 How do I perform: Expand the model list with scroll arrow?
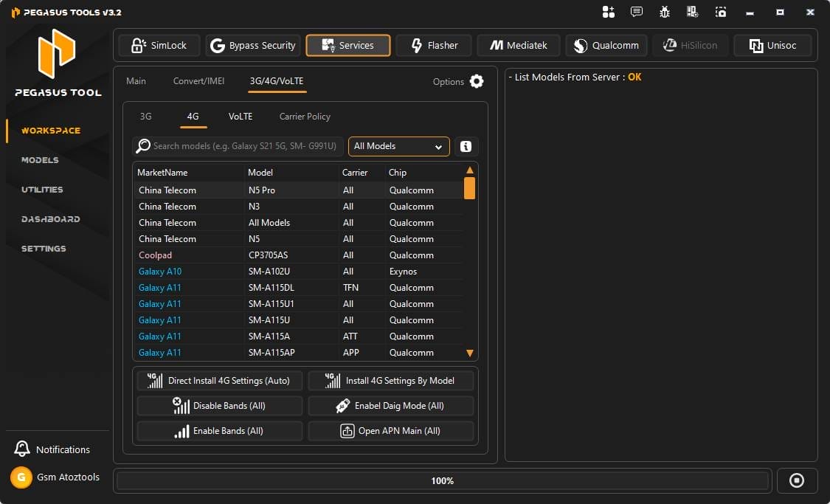(x=470, y=353)
